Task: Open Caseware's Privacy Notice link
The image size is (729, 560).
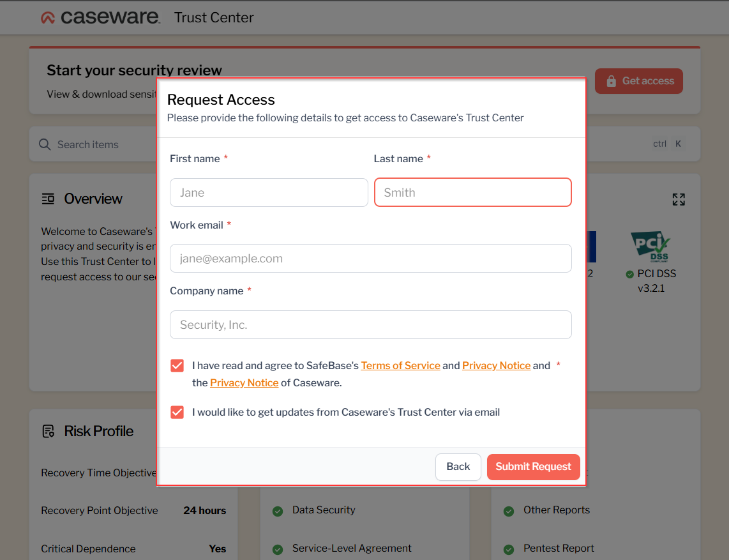Action: point(244,382)
